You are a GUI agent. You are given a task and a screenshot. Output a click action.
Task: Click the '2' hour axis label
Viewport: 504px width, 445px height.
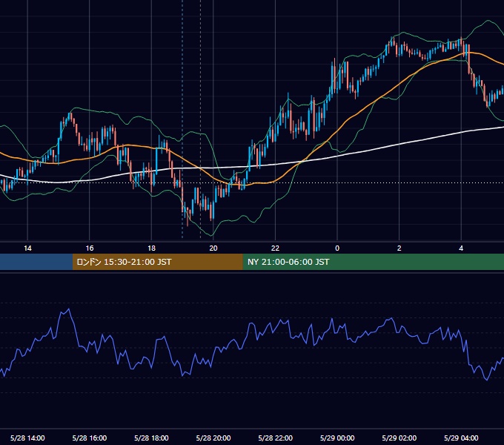click(x=399, y=248)
